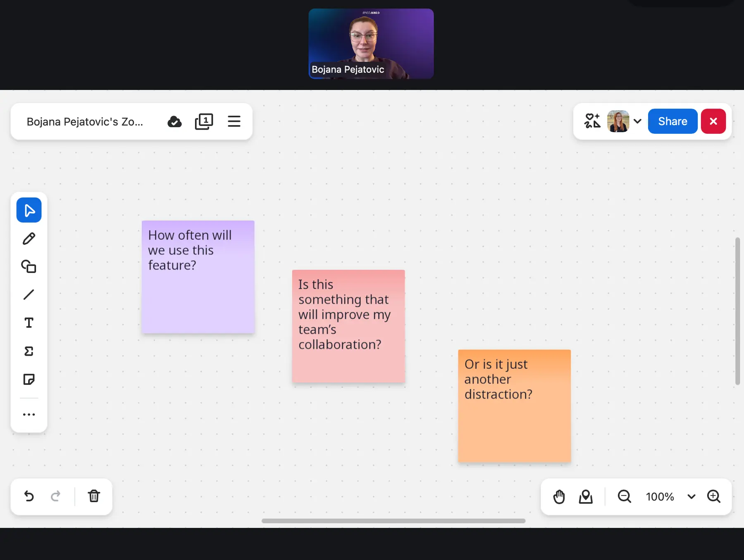Click the 100% zoom value
The height and width of the screenshot is (560, 744).
[x=660, y=497]
